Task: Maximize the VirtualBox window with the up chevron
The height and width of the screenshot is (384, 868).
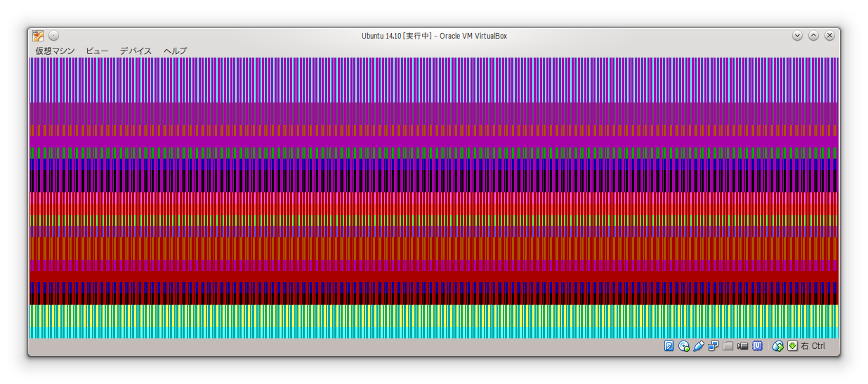Action: tap(813, 36)
